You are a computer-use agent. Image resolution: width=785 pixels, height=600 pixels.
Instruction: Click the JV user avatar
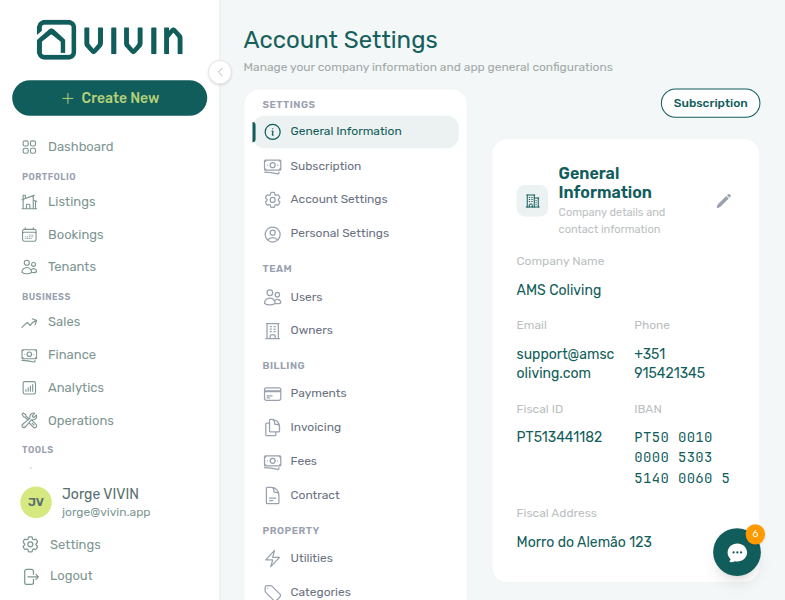coord(36,502)
